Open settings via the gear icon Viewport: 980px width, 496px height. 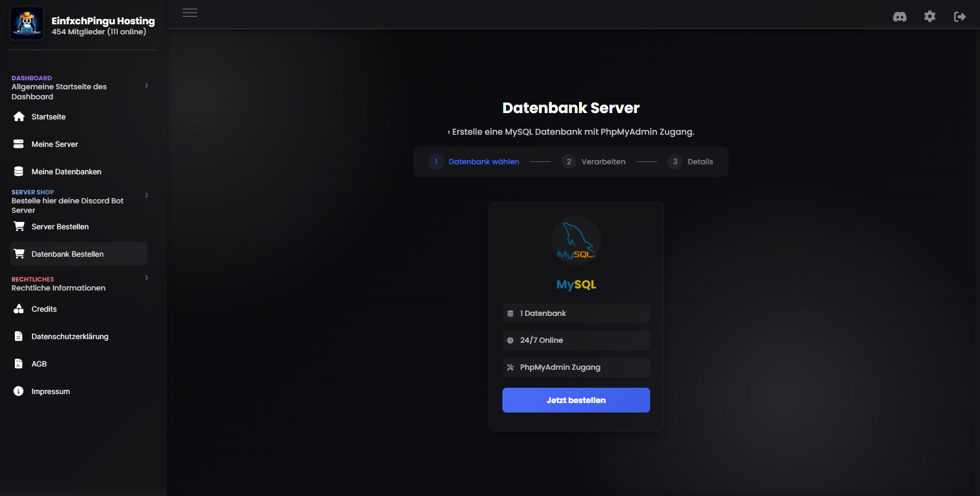[x=929, y=16]
